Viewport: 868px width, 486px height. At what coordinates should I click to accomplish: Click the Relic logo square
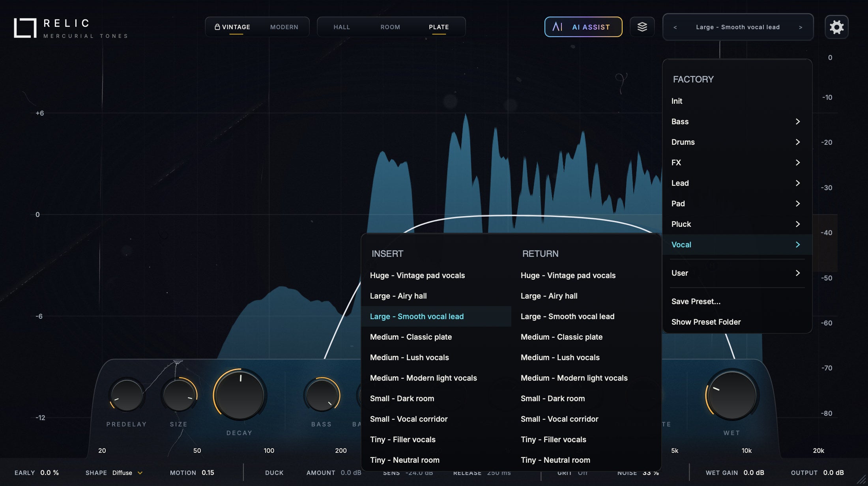(25, 28)
